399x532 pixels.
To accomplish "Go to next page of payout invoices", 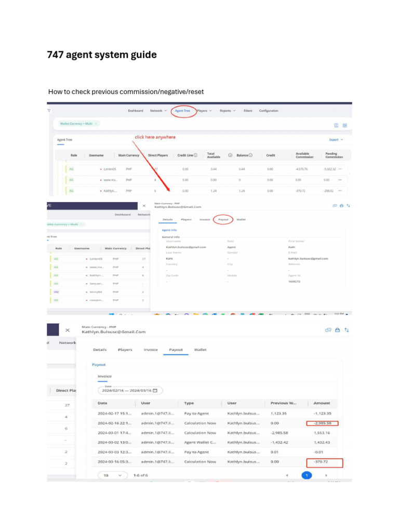I will coord(326,475).
